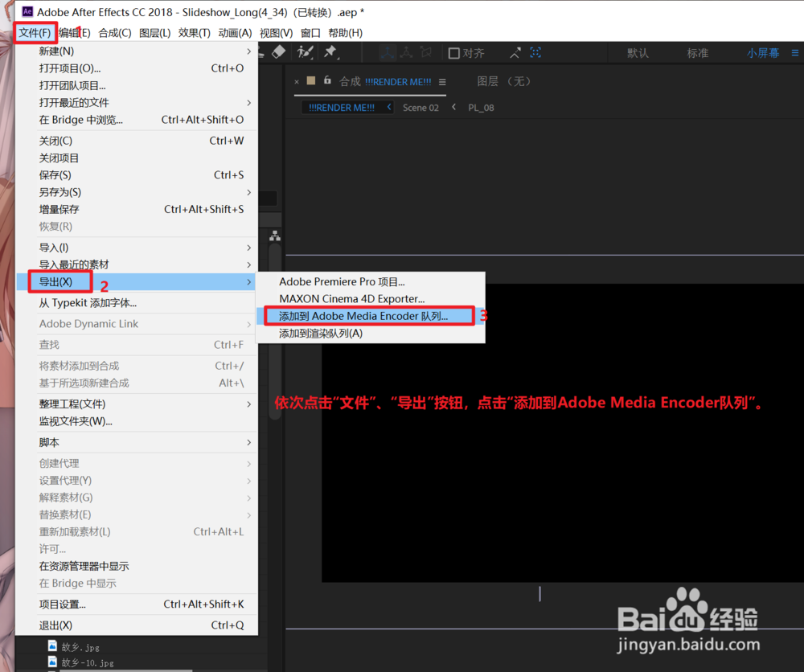804x672 pixels.
Task: Open the composition panel menu icon
Action: click(x=442, y=82)
